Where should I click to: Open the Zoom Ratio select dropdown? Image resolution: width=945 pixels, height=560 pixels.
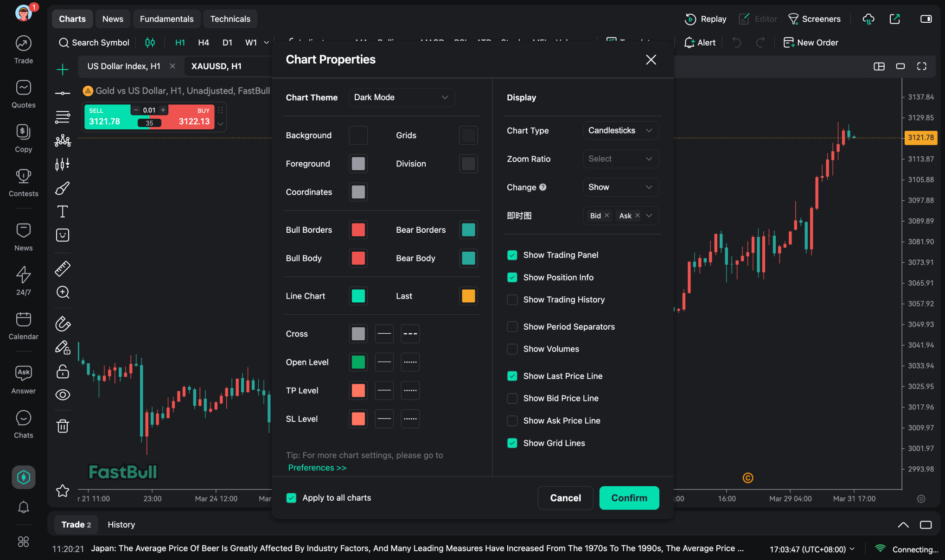coord(620,159)
